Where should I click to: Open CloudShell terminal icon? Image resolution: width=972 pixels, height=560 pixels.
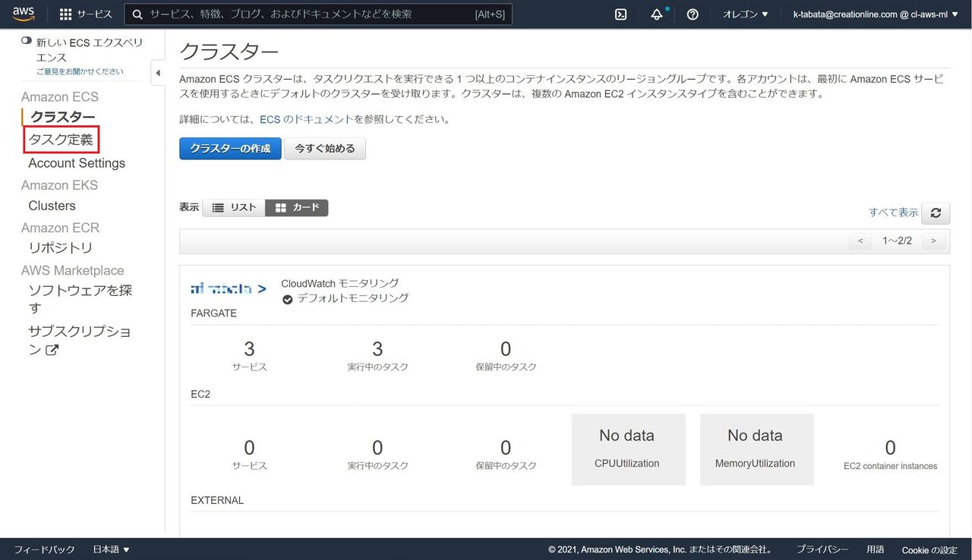point(620,14)
